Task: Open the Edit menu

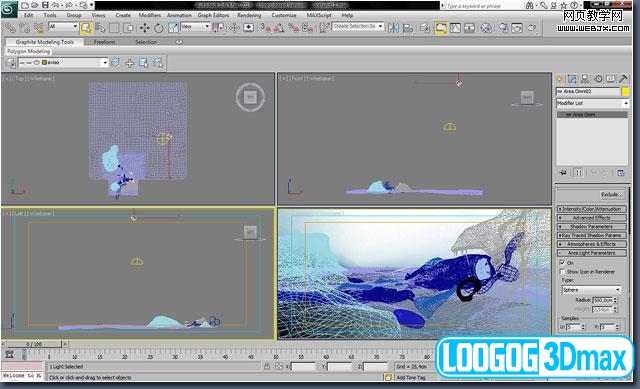Action: 28,16
